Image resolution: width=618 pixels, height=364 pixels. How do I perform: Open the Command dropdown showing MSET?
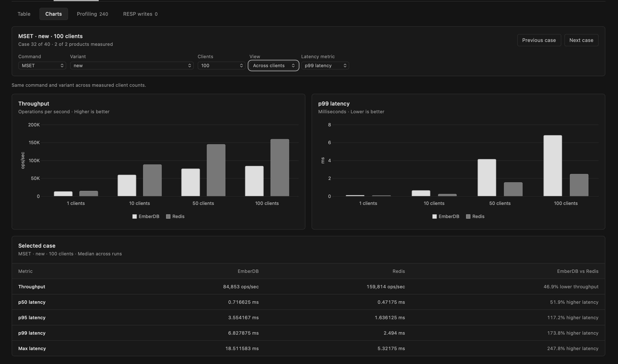[42, 66]
